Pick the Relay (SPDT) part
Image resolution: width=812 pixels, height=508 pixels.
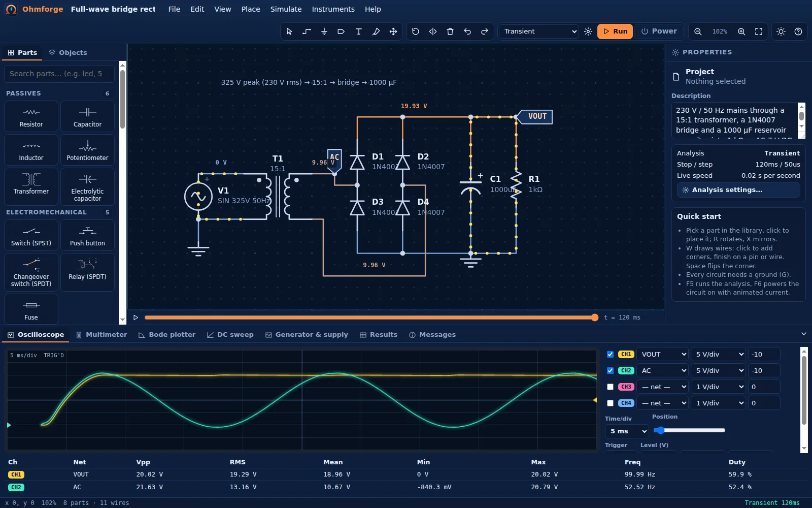click(87, 272)
